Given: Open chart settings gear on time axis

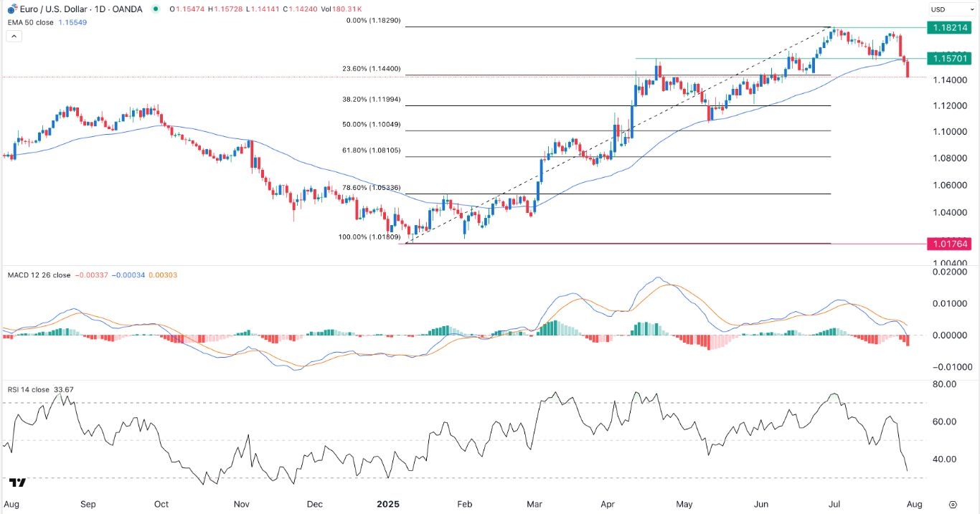Looking at the screenshot, I should click(x=953, y=505).
